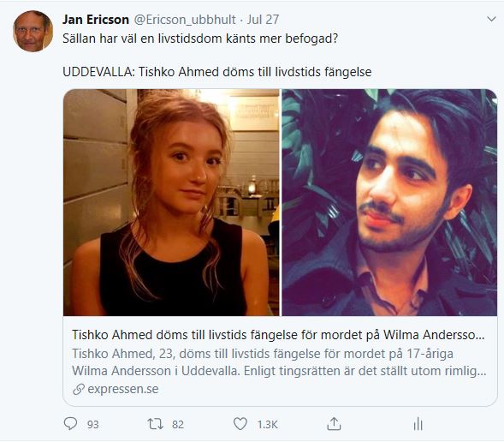Screen dimensions: 504x442
Task: Click the expressen.se source link
Action: point(123,389)
